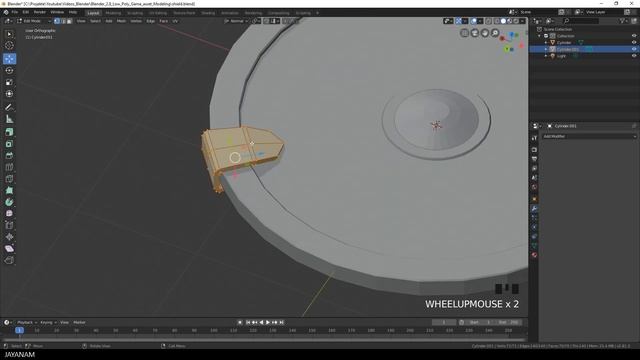Screen dimensions: 640x360
Task: Select the Measure tool
Action: (x=9, y=119)
